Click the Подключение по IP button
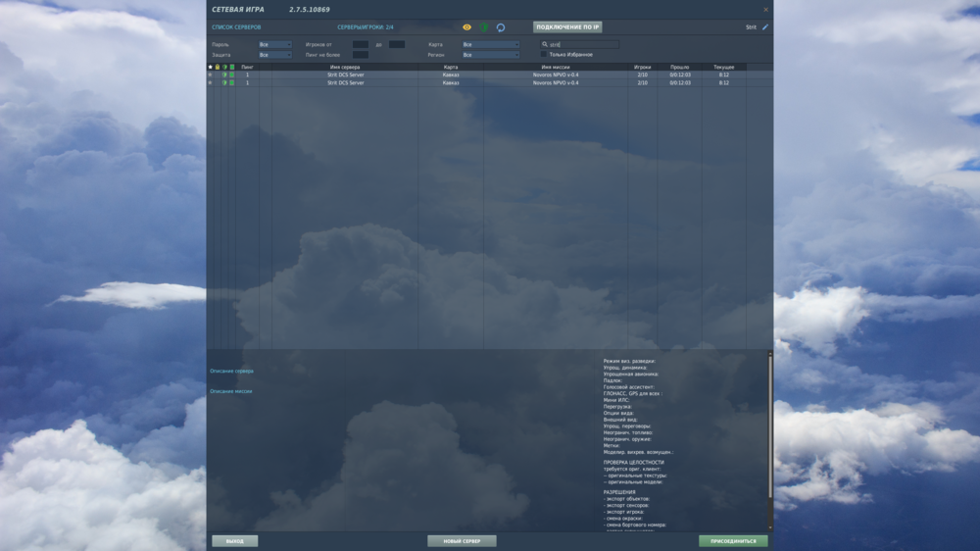The image size is (980, 551). pos(567,26)
